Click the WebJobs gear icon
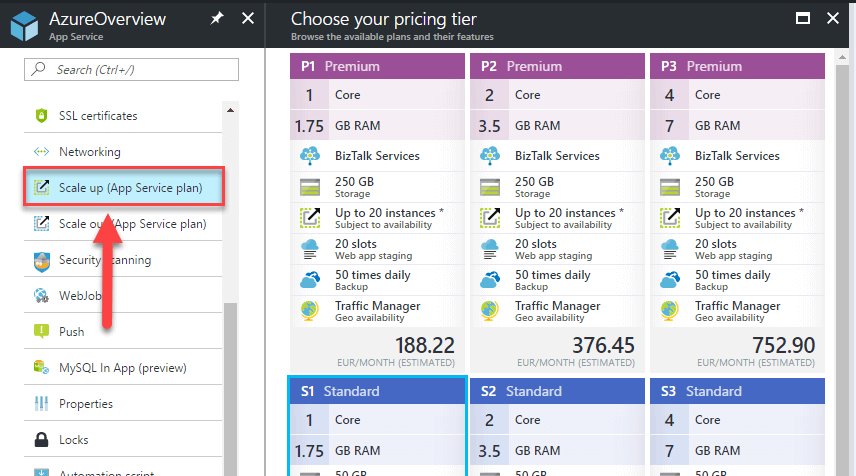The image size is (856, 476). pyautogui.click(x=41, y=296)
